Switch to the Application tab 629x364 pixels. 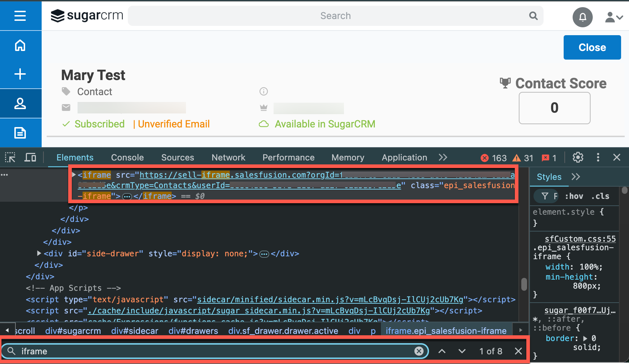click(404, 158)
